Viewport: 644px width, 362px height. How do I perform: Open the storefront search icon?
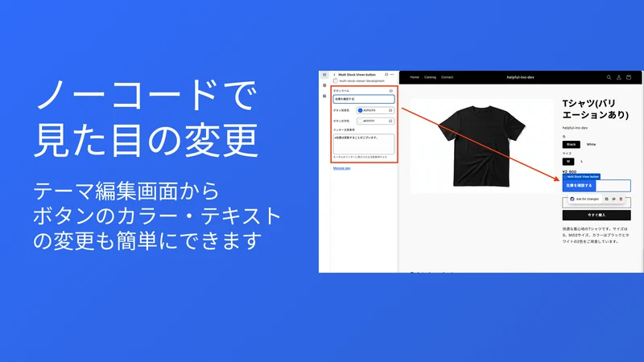609,77
